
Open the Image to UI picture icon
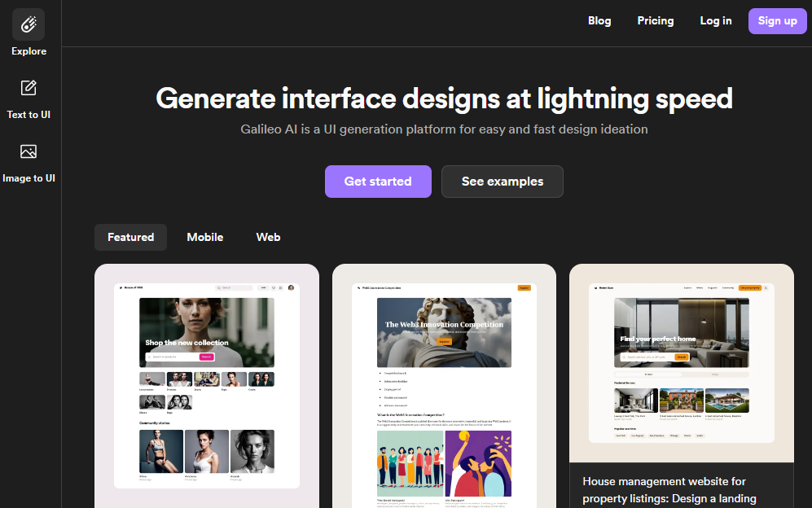[x=29, y=151]
